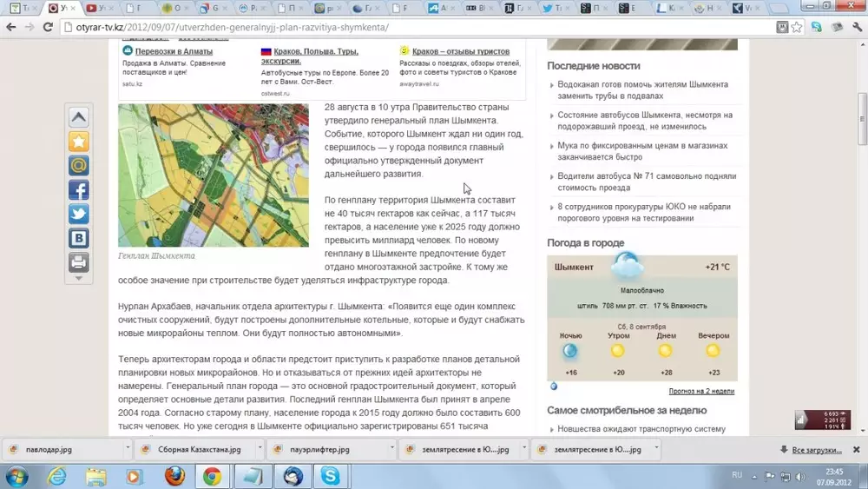Click 'Все загрузки...' to show all downloads
Viewport: 868px width, 489px height.
point(816,450)
